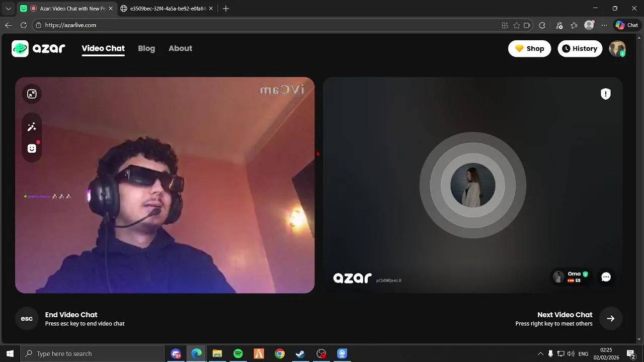Open the browser extensions puzzle icon
The height and width of the screenshot is (362, 644).
coord(542,25)
